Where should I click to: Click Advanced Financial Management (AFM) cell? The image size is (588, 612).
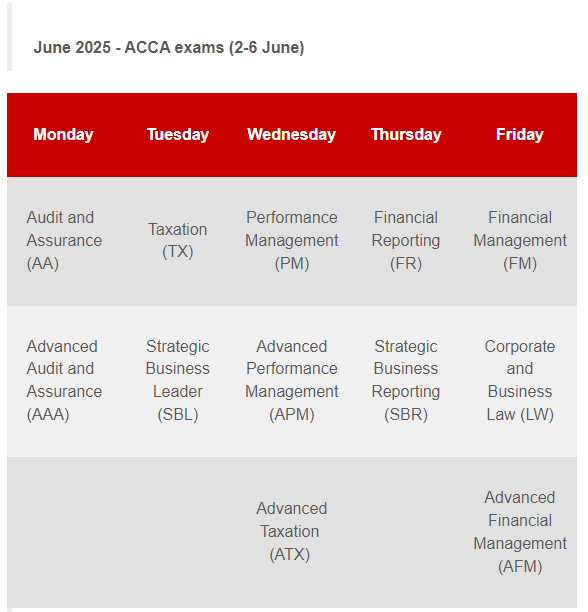(x=520, y=532)
